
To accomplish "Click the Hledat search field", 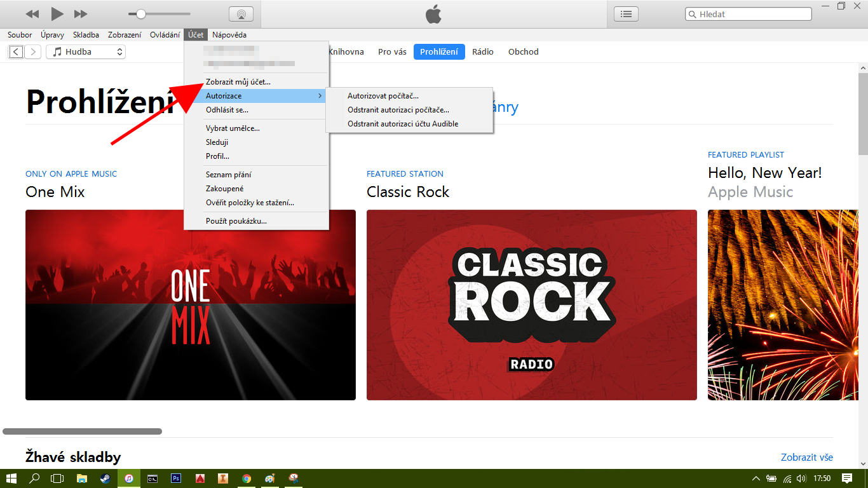I will pos(749,14).
